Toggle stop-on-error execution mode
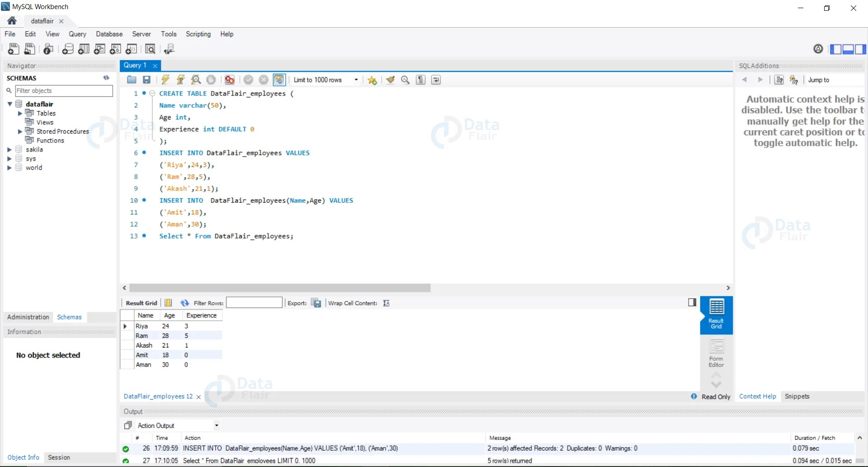 click(x=230, y=80)
